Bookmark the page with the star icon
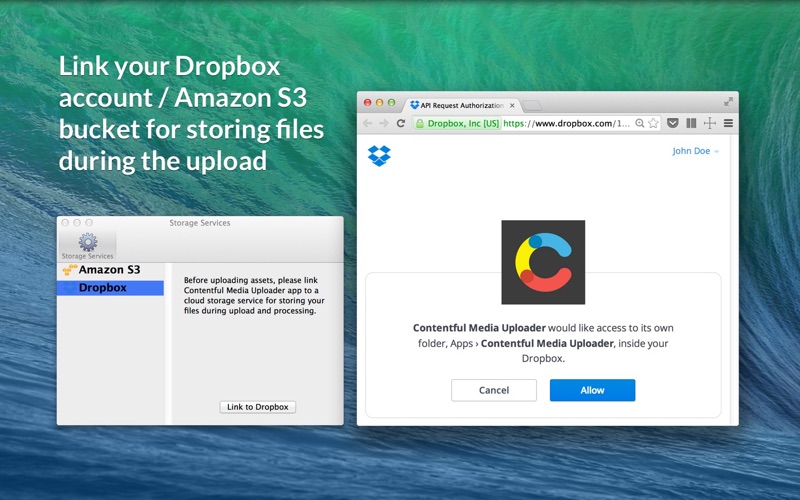 (653, 123)
